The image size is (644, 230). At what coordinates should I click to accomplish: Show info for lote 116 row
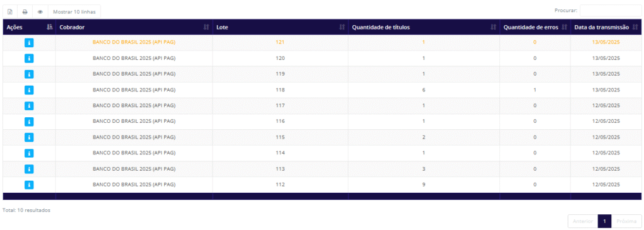[29, 122]
